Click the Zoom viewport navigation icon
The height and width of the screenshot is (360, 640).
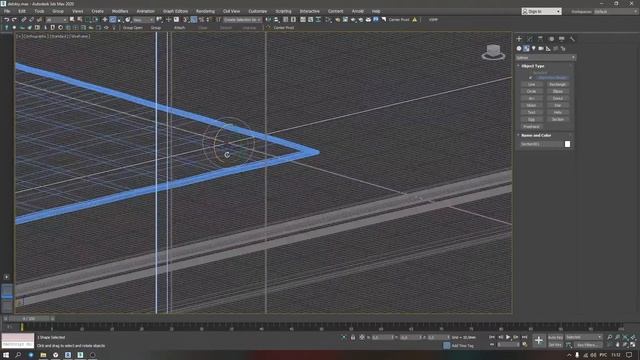click(x=609, y=337)
